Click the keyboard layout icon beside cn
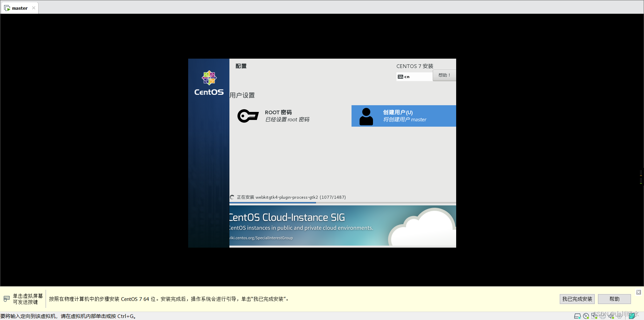Viewport: 644px width, 320px height. pyautogui.click(x=400, y=77)
